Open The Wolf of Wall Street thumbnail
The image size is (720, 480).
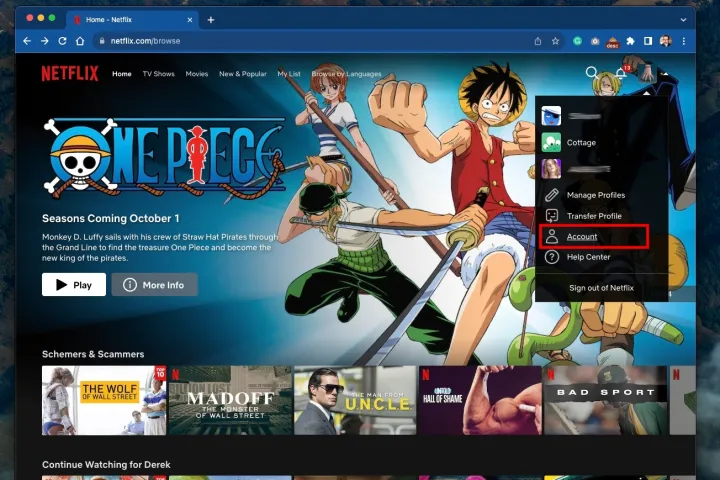104,400
